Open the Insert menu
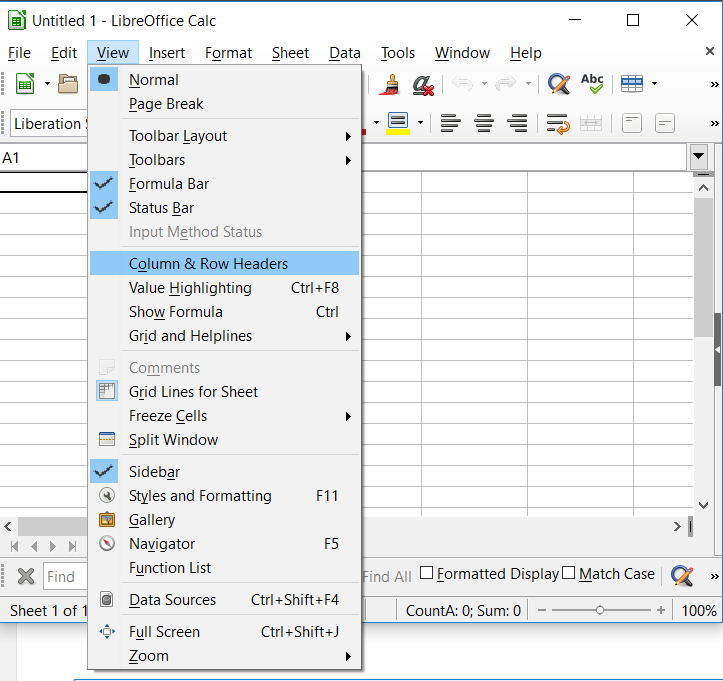Image resolution: width=723 pixels, height=681 pixels. click(166, 53)
